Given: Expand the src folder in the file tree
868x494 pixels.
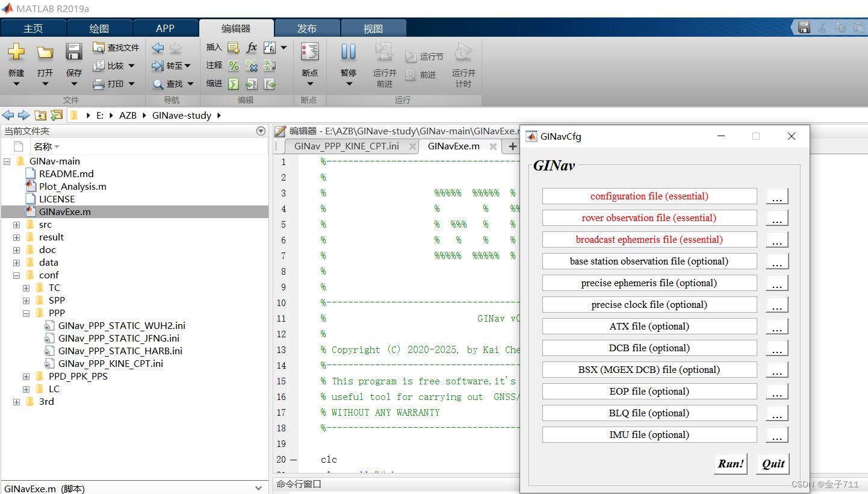Looking at the screenshot, I should click(x=17, y=225).
